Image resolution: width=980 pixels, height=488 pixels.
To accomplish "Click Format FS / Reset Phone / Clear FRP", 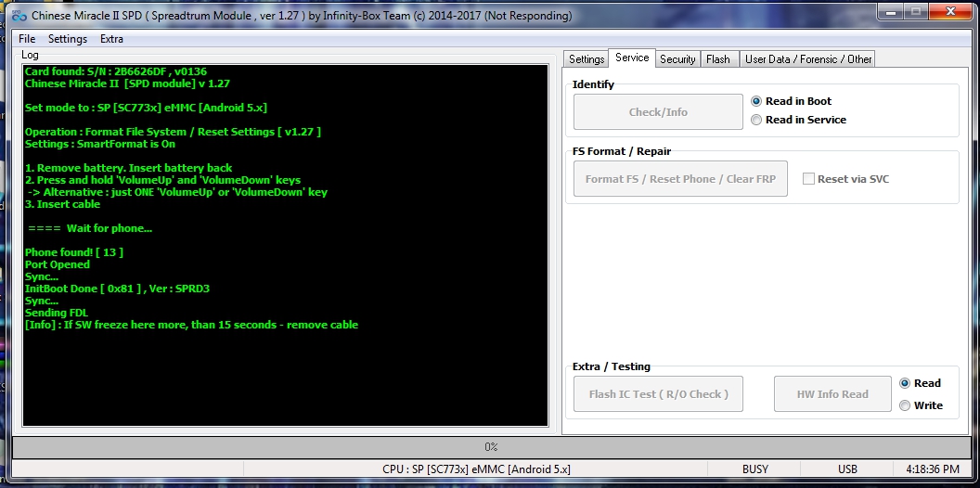I will point(680,179).
